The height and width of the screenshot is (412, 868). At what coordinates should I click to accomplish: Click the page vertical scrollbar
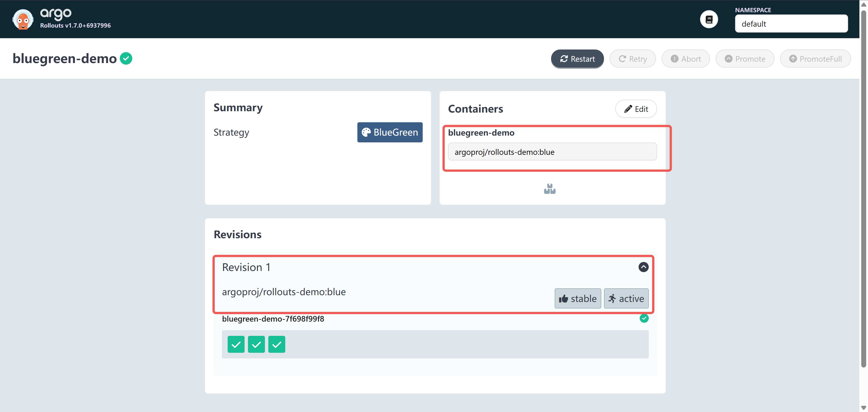(864, 189)
